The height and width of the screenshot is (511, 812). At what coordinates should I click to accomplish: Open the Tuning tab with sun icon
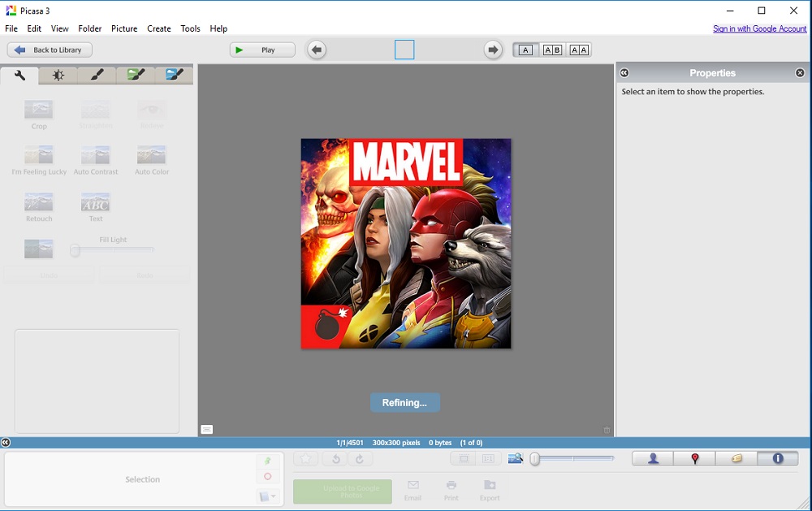(x=58, y=76)
